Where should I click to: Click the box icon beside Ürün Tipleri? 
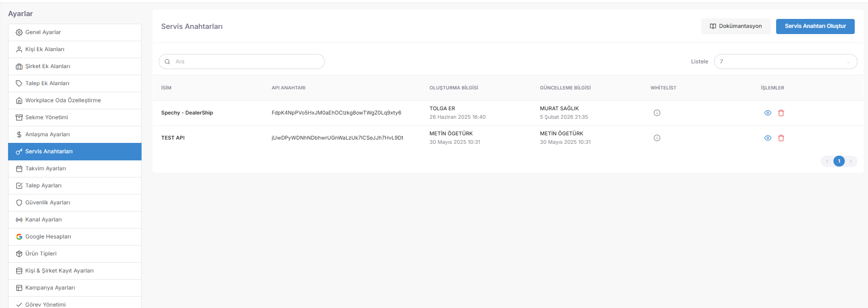coord(19,254)
